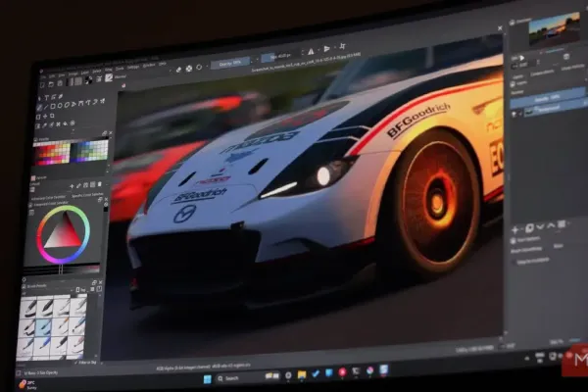Toggle wrap around mode
This screenshot has width=588, height=392.
[x=342, y=46]
